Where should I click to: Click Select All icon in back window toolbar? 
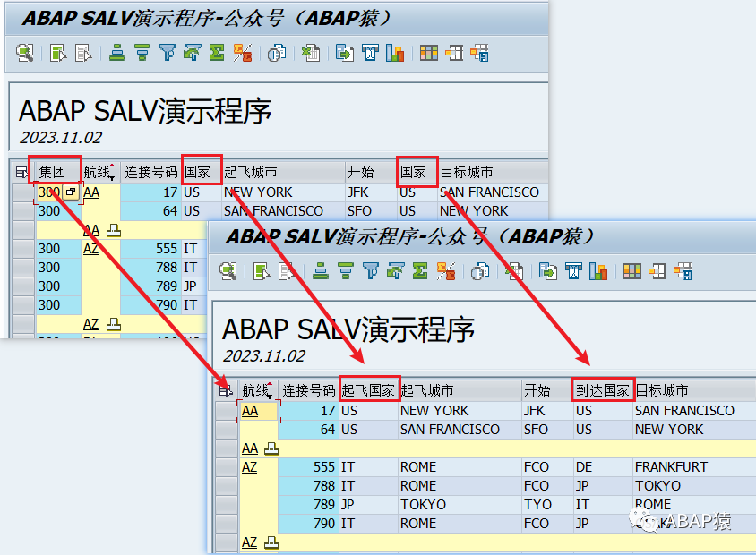(x=58, y=53)
